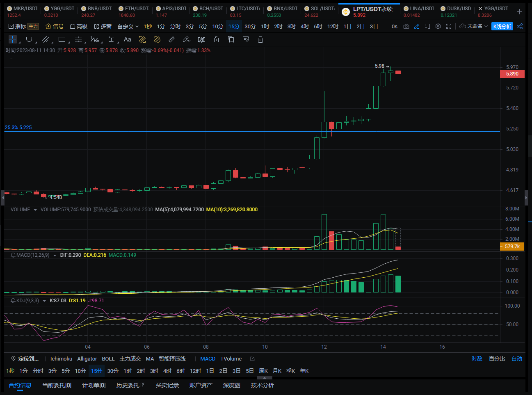
Task: Select the parallel channel line tool
Action: pos(46,39)
